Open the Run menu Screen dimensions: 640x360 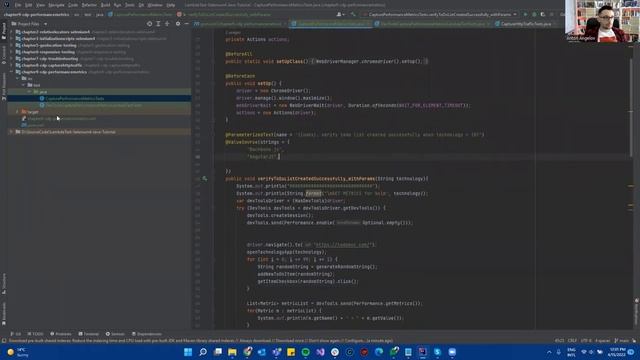pos(118,5)
